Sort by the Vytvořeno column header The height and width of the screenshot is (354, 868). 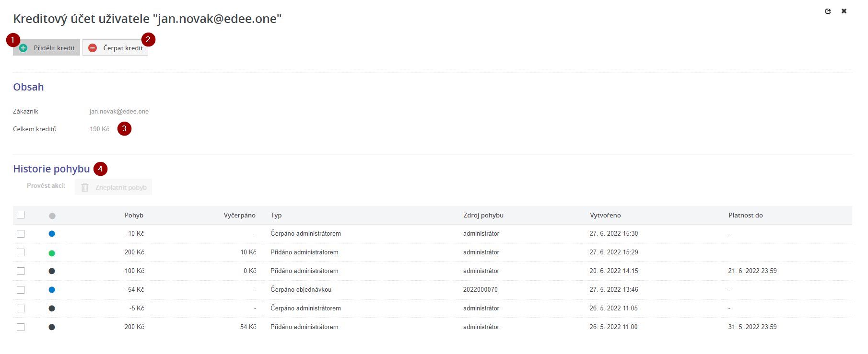[605, 216]
